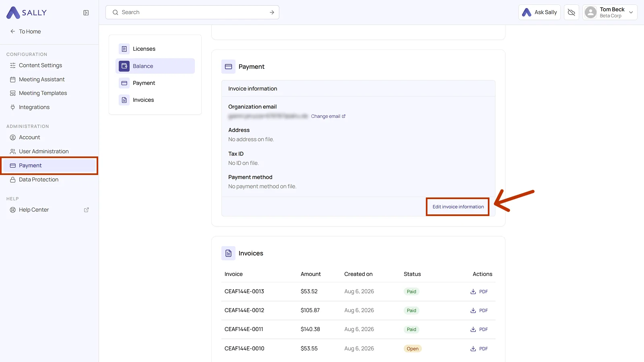This screenshot has height=362, width=644.
Task: Click the Invoices document icon in sub-navigation
Action: click(124, 100)
